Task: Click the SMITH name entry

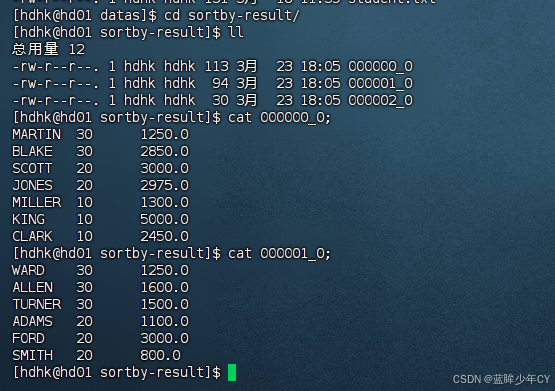Action: tap(32, 355)
